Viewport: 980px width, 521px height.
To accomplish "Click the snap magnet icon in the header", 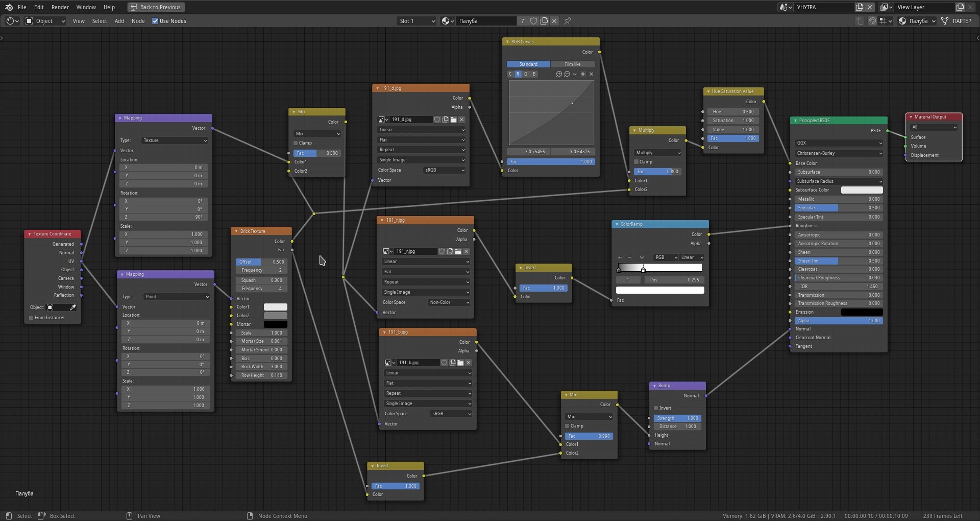I will click(x=872, y=21).
